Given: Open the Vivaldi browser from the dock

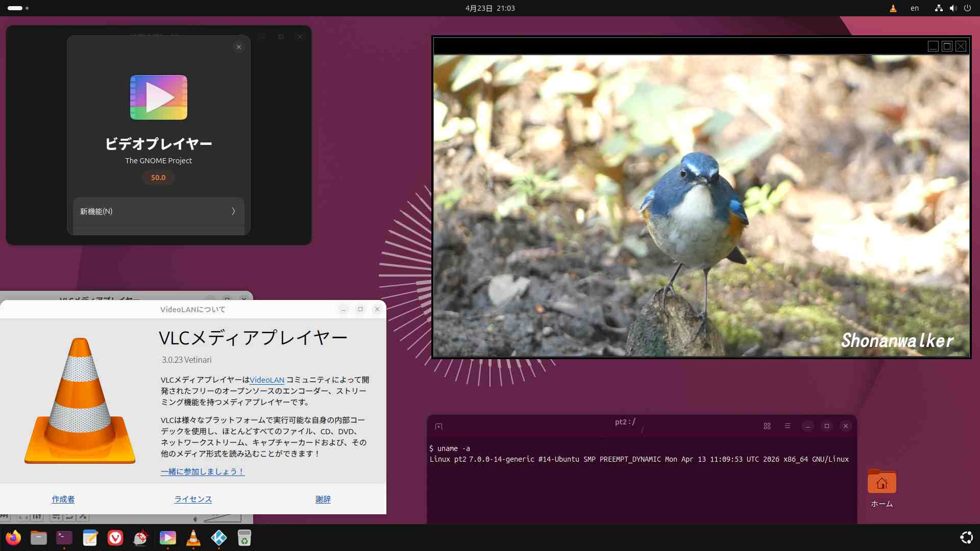Looking at the screenshot, I should (x=115, y=538).
